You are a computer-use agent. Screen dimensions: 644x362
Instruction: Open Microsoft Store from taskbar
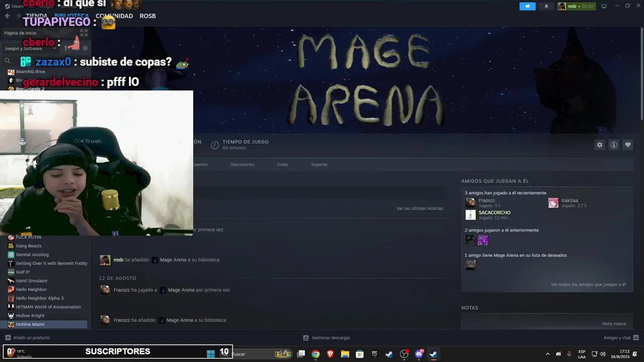pos(360,354)
